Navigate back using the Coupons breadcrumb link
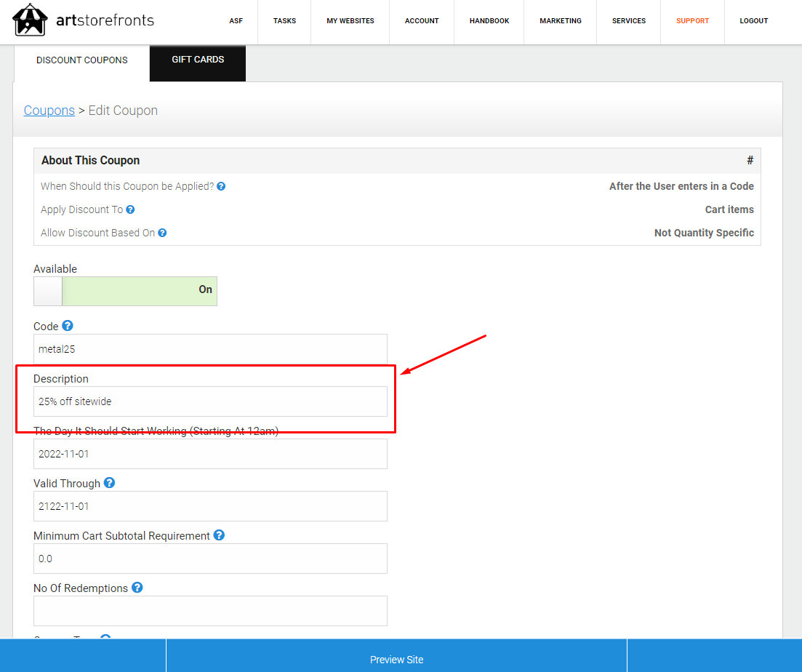The image size is (802, 672). (49, 110)
